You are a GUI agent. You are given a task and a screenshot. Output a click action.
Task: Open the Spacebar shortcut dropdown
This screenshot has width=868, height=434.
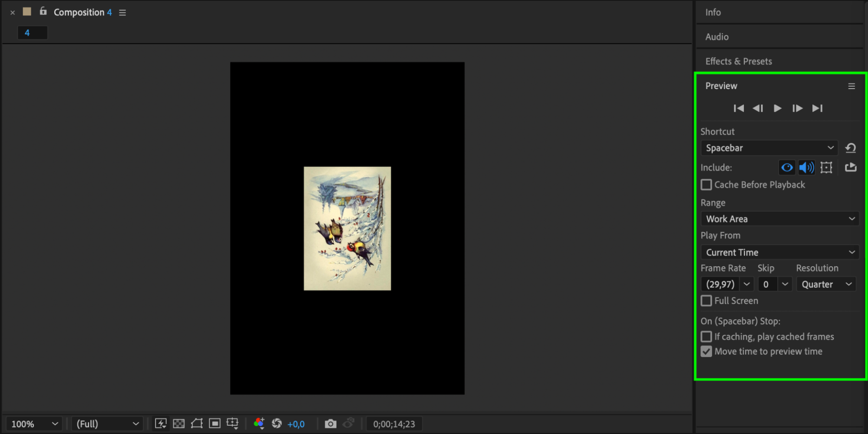point(769,148)
